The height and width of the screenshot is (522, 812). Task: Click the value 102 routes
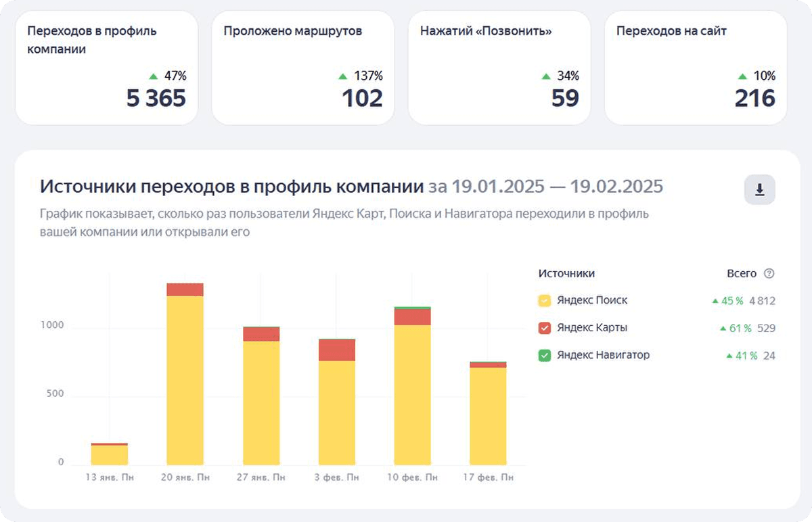pos(362,99)
